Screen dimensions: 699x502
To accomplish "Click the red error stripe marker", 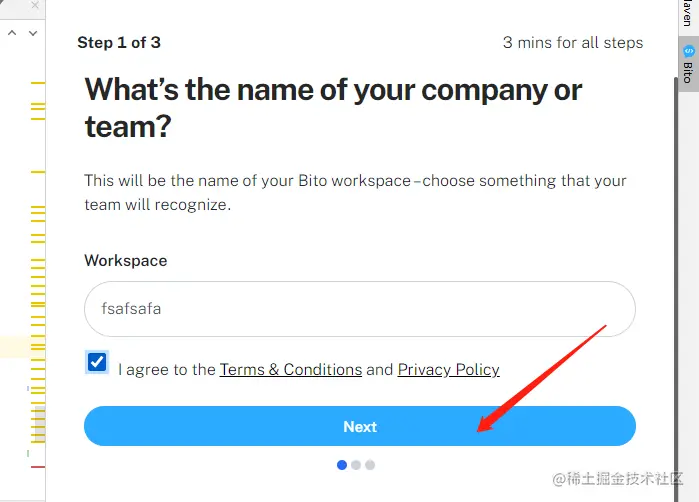I will tap(38, 466).
